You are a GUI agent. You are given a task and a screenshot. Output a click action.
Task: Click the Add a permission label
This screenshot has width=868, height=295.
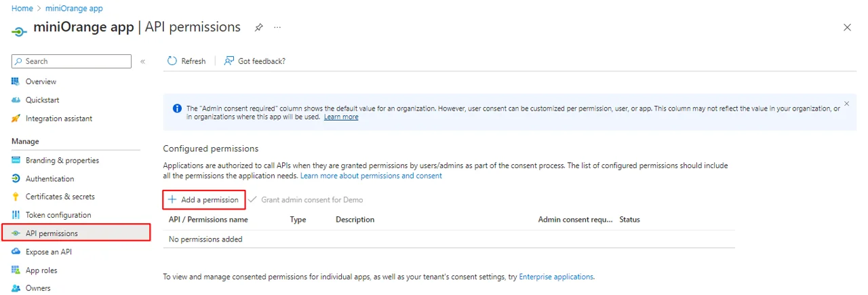210,200
